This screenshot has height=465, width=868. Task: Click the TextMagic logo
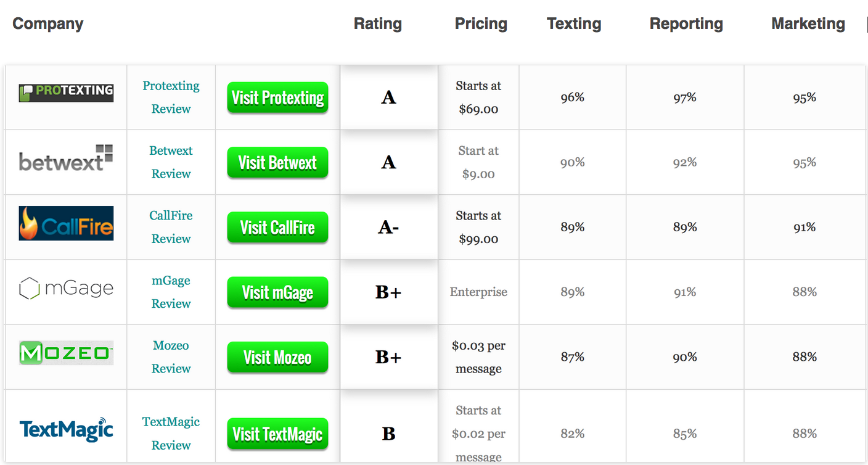[x=66, y=429]
